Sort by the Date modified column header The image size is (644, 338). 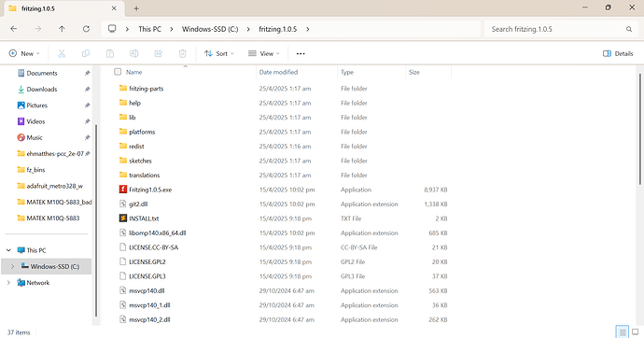(x=278, y=72)
